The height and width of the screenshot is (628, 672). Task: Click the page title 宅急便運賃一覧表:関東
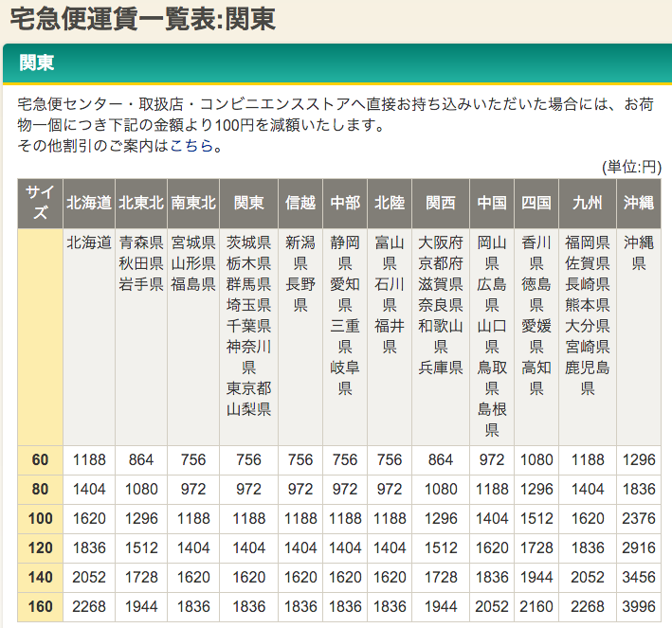142,19
